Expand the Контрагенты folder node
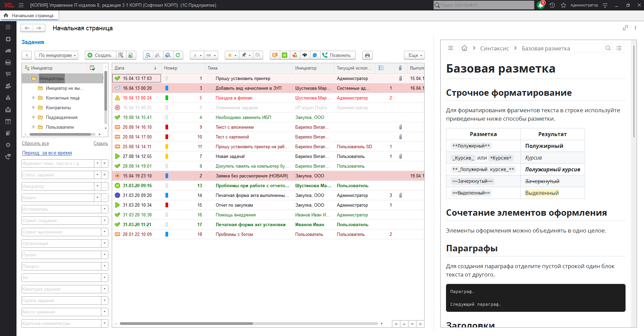This screenshot has height=336, width=644. [x=33, y=108]
